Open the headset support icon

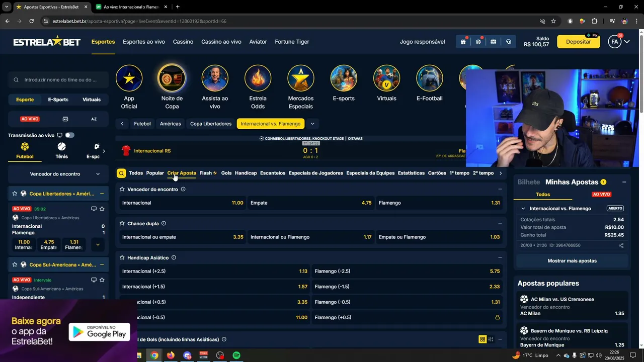point(508,42)
